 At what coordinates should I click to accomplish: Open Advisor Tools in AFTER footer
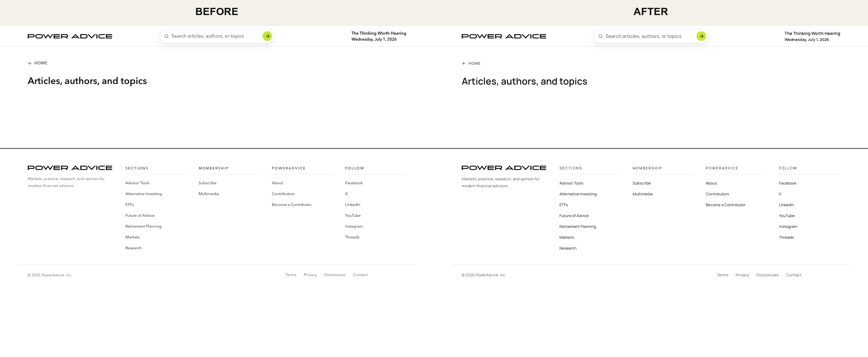(x=571, y=183)
